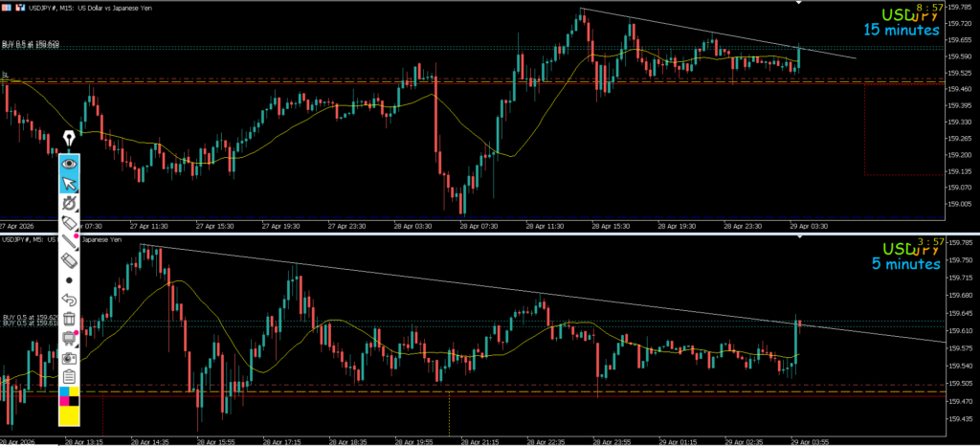Select the arrow cursor tool

(x=69, y=184)
